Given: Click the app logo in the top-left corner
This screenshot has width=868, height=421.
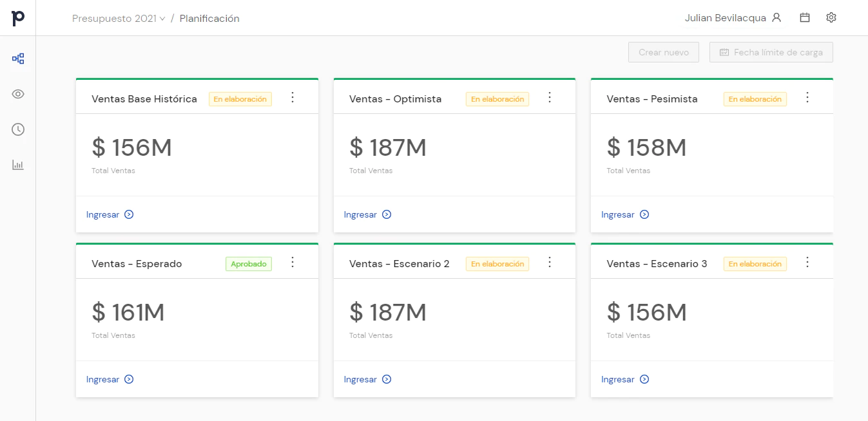Looking at the screenshot, I should pyautogui.click(x=18, y=18).
